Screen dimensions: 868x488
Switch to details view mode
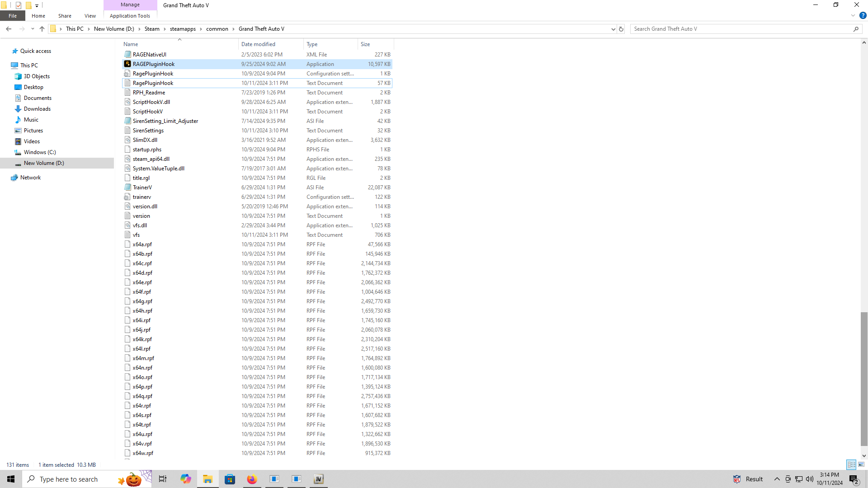[851, 465]
